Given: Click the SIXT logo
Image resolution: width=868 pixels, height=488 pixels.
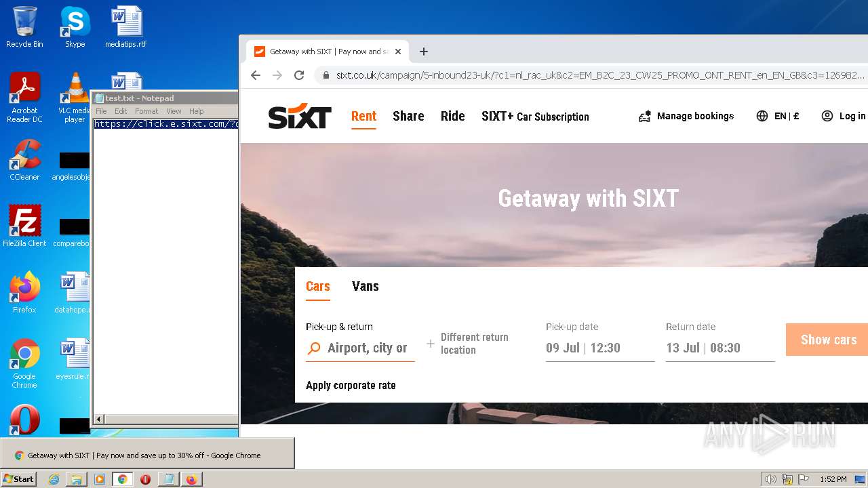Looking at the screenshot, I should (300, 117).
